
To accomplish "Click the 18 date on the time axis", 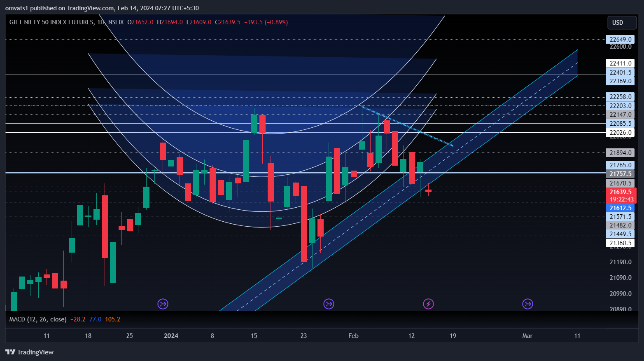I will [88, 336].
